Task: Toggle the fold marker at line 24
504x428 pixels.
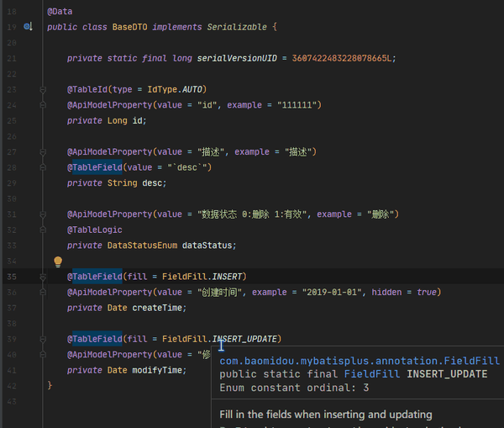Action: 43,105
